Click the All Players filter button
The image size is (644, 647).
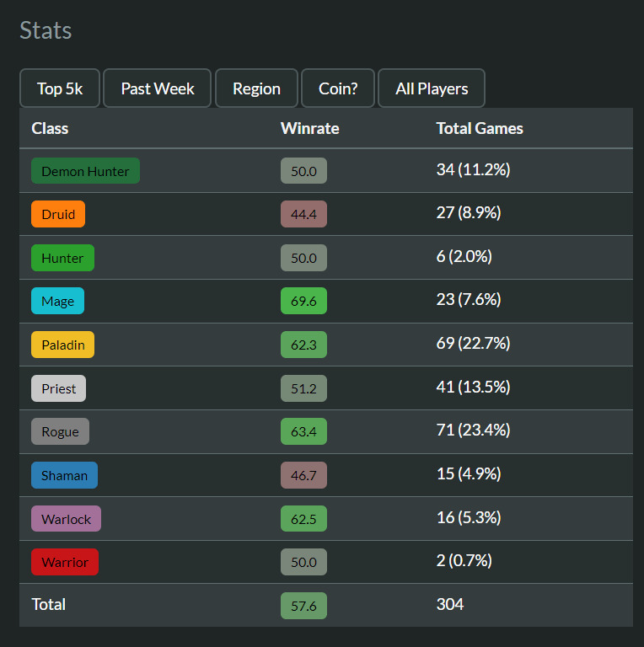431,88
